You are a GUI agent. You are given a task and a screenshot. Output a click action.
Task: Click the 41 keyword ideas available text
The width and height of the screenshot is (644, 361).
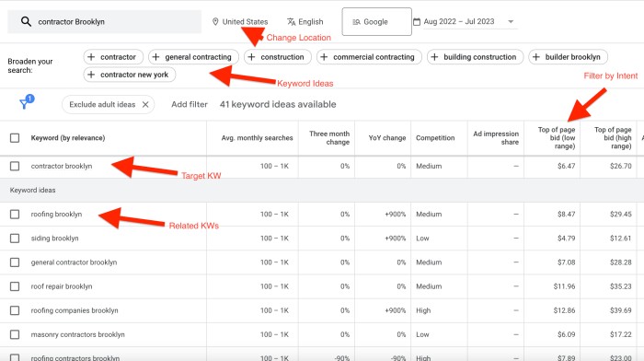(x=278, y=104)
